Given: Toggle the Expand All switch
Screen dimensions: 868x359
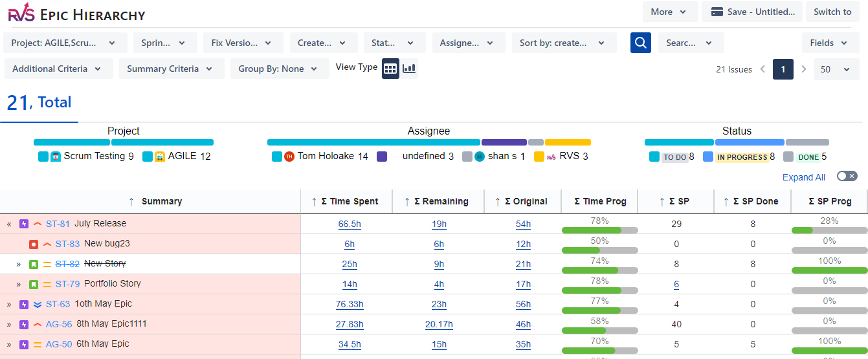Looking at the screenshot, I should coord(847,176).
